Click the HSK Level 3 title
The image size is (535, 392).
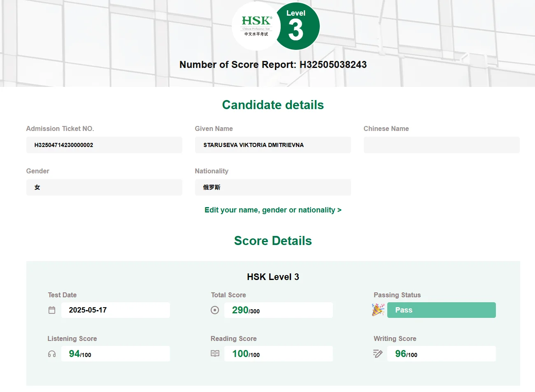pos(273,277)
